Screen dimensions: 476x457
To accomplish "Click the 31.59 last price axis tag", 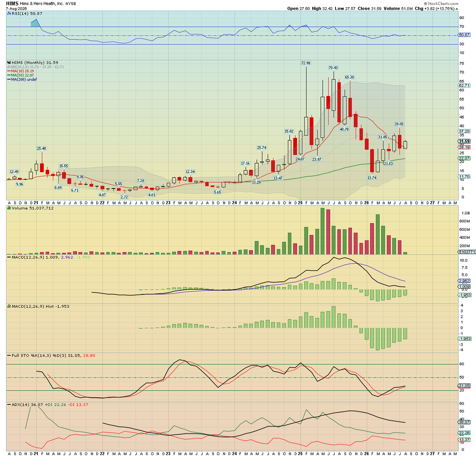I will pos(464,141).
